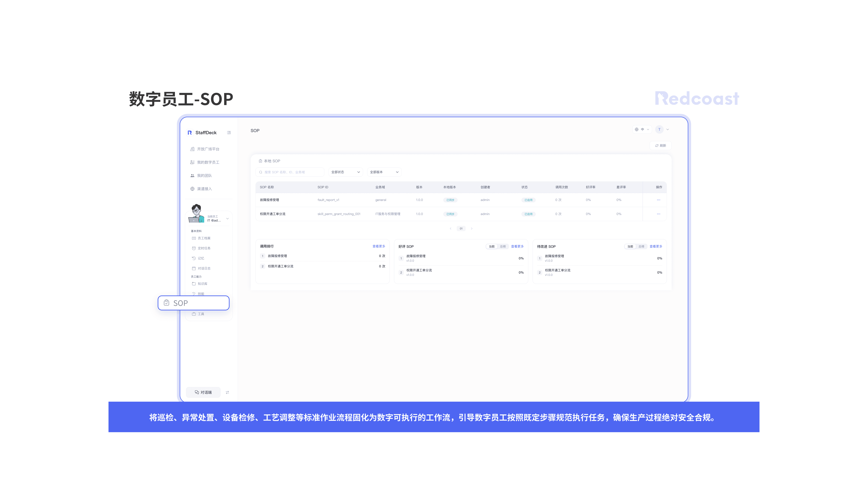868x498 pixels.
Task: Click the IT服务与权限管理 cell
Action: point(388,214)
